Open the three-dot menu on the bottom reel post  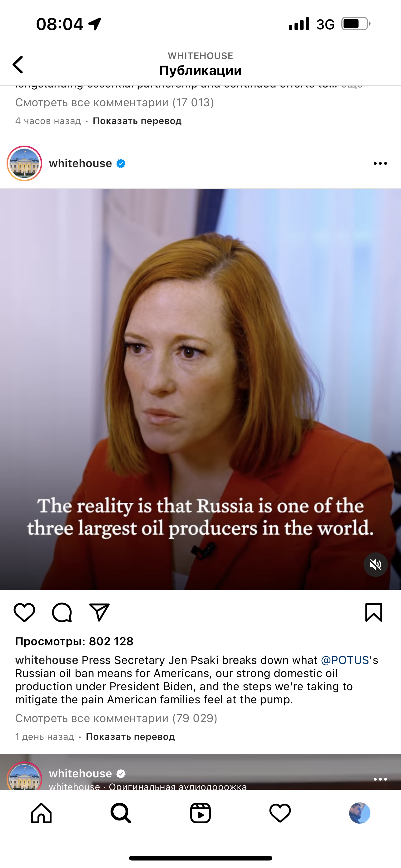coord(380,779)
